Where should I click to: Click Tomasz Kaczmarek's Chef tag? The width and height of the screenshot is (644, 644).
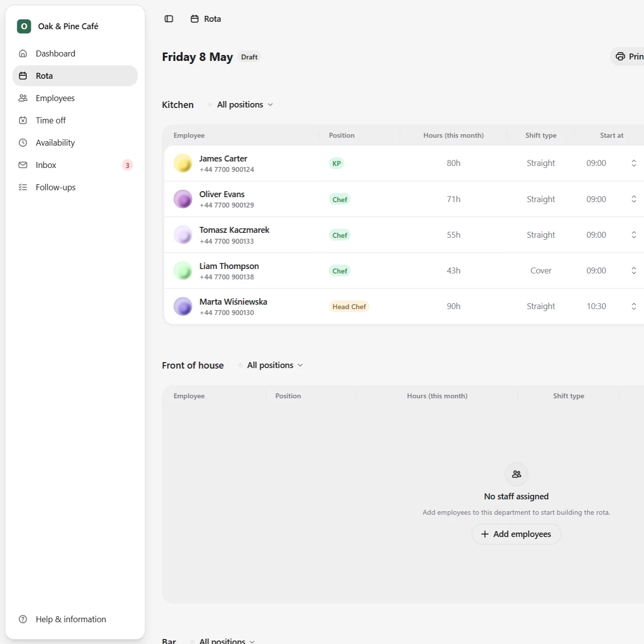pos(340,235)
